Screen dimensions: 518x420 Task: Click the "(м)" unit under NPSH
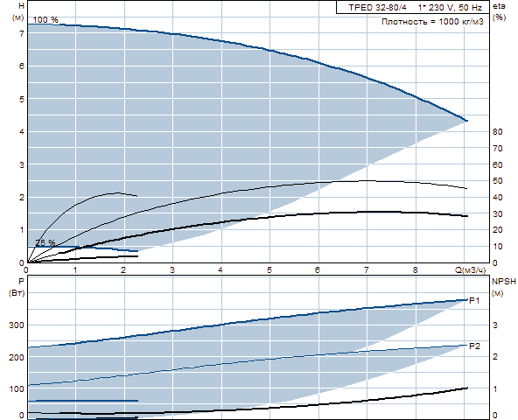[x=498, y=293]
